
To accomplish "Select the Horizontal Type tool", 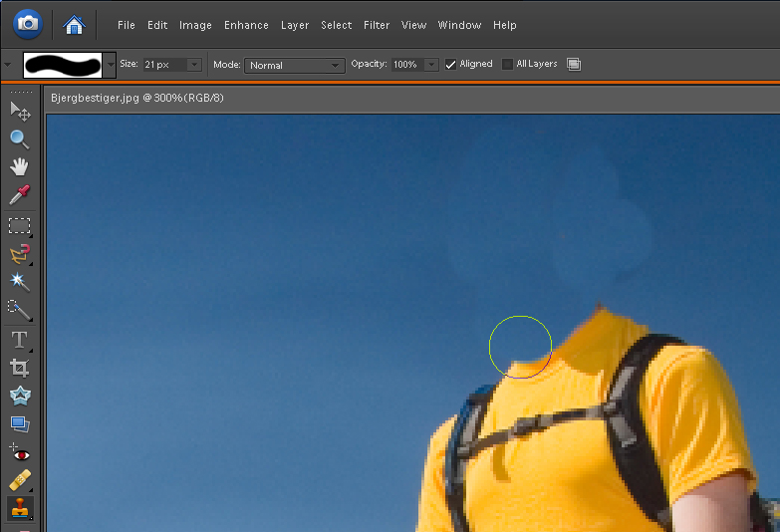I will (19, 340).
